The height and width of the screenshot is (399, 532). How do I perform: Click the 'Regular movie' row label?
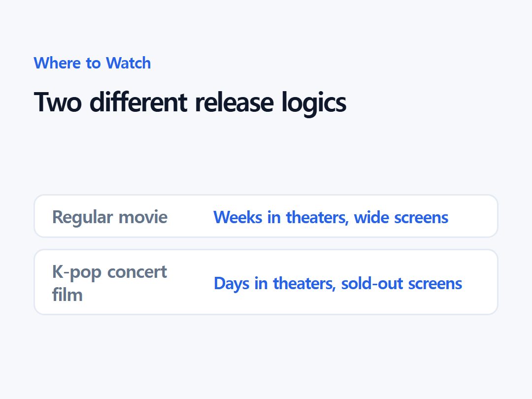[109, 217]
